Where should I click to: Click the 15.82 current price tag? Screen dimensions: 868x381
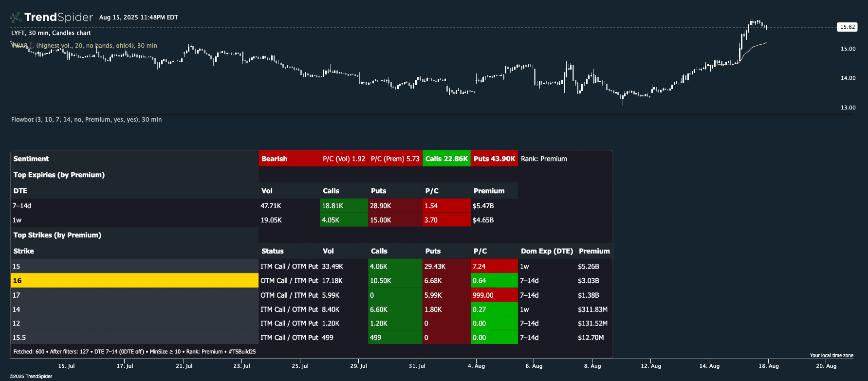point(848,27)
